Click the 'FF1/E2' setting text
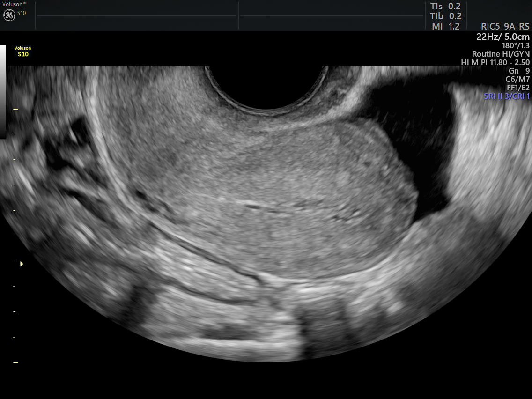The height and width of the screenshot is (399, 532). 518,88
